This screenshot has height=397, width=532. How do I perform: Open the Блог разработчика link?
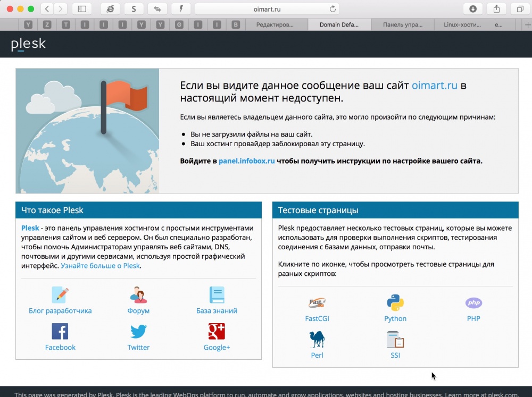(x=60, y=310)
